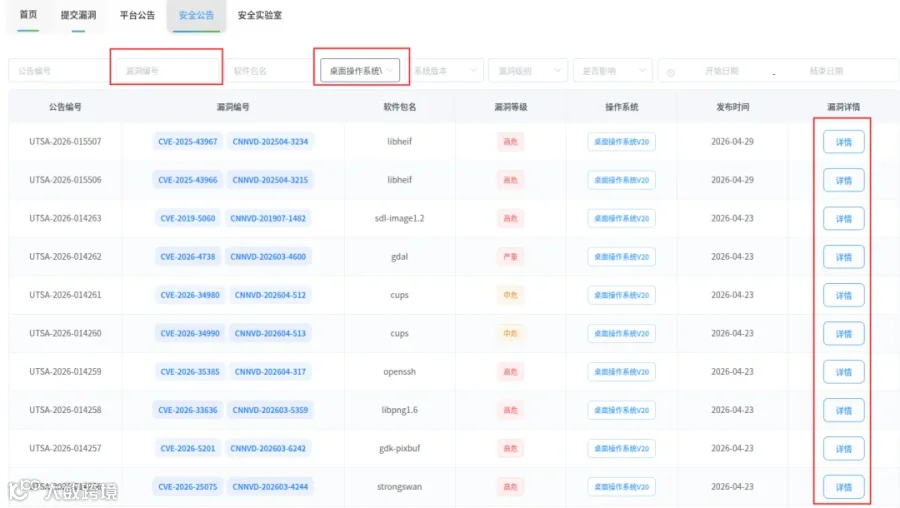Click 详情 for UTSA-2026-015506

(843, 180)
